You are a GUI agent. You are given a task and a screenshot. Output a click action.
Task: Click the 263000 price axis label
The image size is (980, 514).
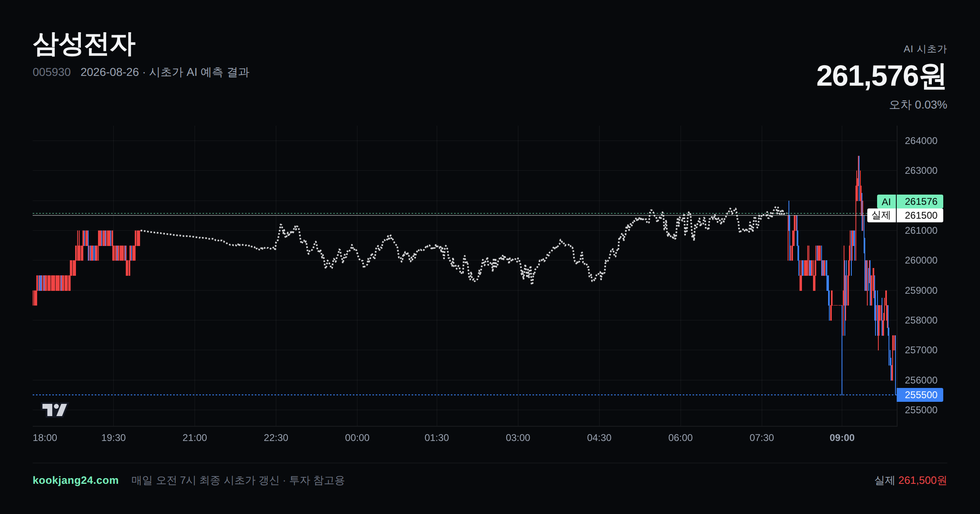pos(921,171)
